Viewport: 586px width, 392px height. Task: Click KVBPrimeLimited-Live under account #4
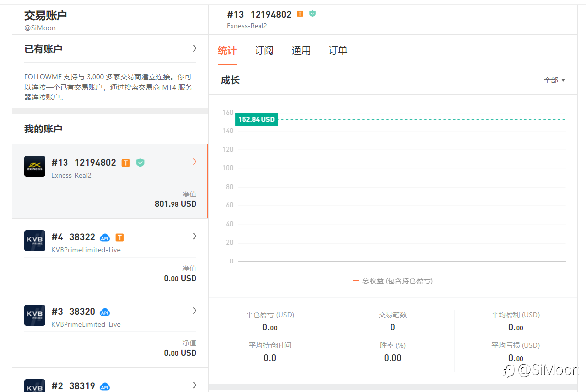pos(86,250)
